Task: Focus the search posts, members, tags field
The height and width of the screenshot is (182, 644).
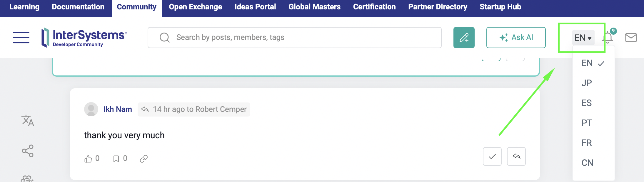Action: pos(294,38)
